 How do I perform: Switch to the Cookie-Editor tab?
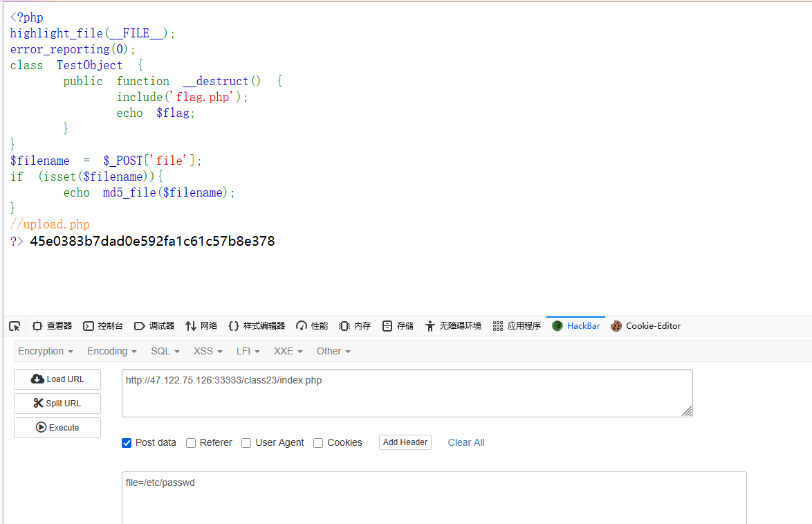pos(646,326)
